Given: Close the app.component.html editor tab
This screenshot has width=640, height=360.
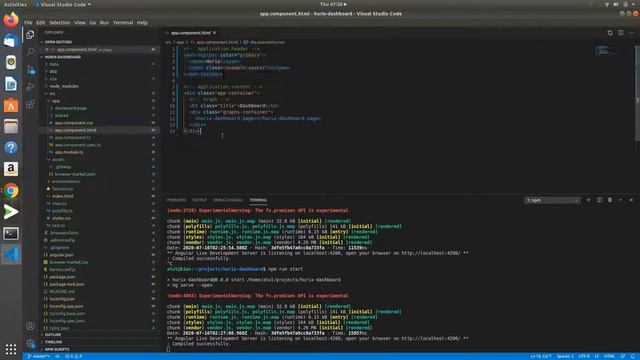Looking at the screenshot, I should [214, 33].
